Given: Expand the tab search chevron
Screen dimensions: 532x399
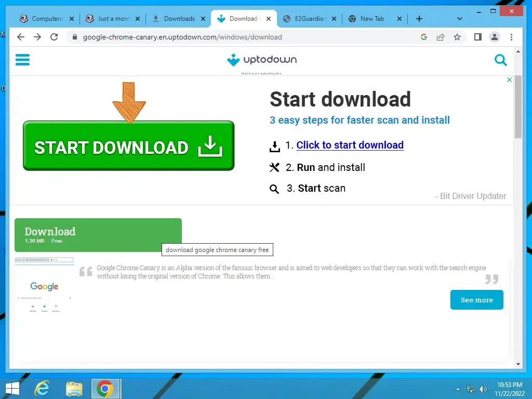Looking at the screenshot, I should click(460, 19).
